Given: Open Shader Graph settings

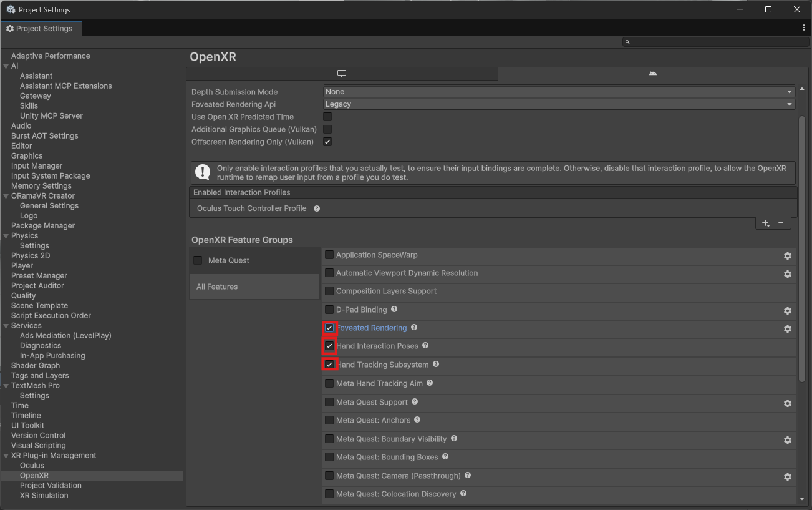Looking at the screenshot, I should [36, 365].
